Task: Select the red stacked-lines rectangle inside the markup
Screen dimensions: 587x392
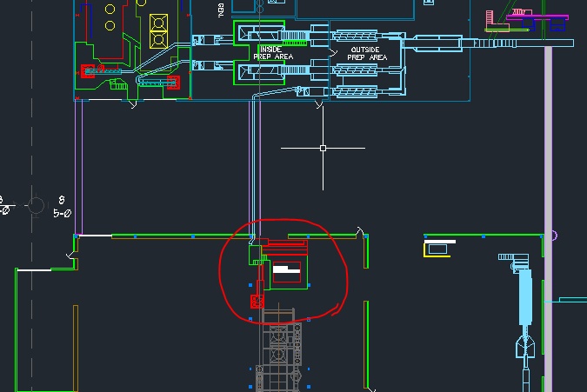Action: coord(284,247)
